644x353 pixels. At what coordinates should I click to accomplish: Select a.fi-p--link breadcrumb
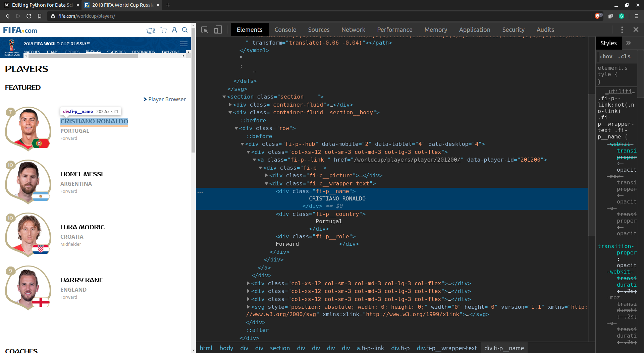coord(370,348)
